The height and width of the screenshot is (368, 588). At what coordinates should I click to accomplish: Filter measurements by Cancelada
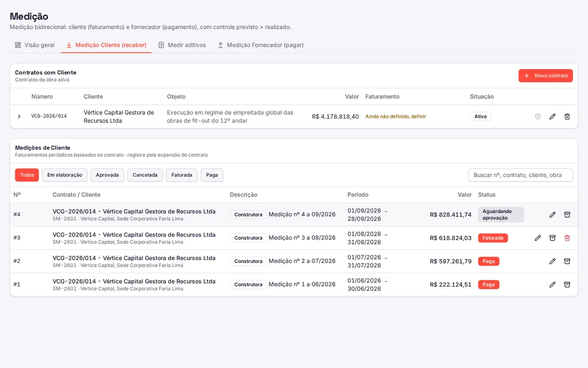[145, 175]
